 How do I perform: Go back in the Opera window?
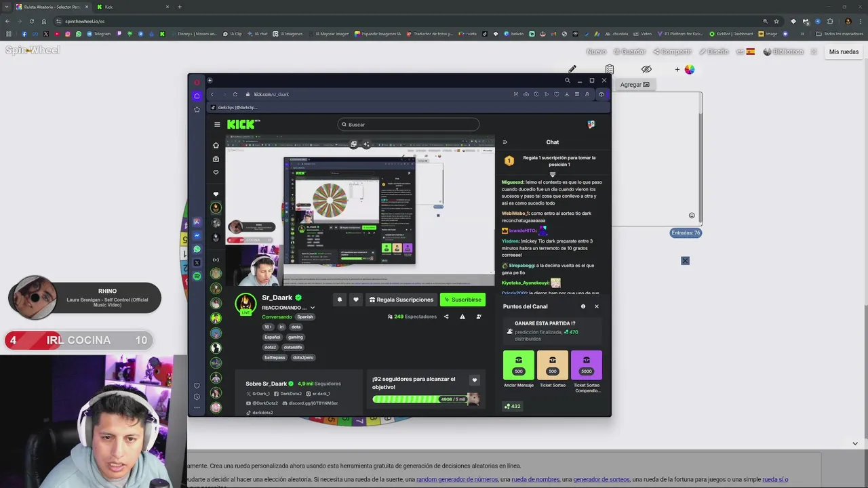212,94
